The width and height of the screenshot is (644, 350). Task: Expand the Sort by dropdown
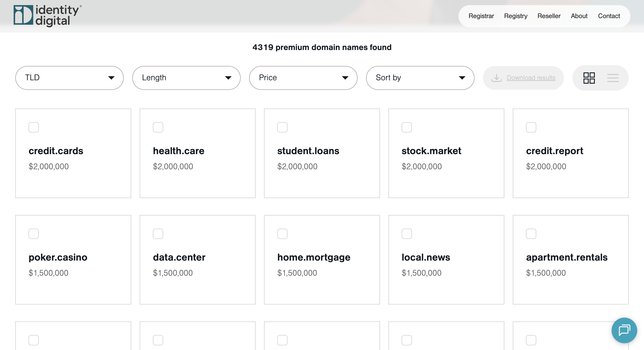point(420,78)
